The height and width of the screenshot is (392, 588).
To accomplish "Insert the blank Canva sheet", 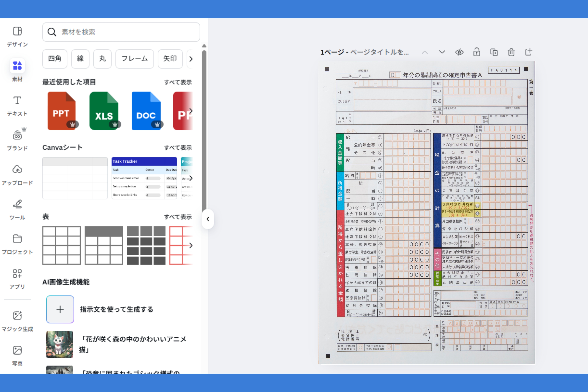I will click(75, 178).
